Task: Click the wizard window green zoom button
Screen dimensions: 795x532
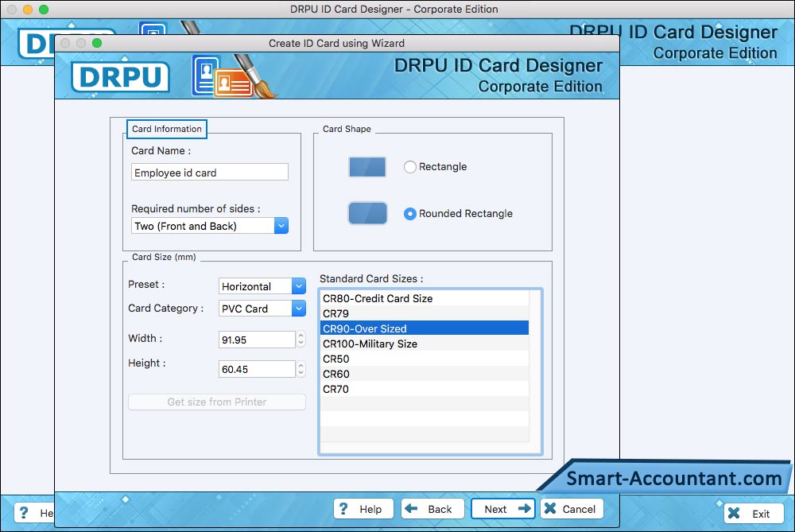Action: pos(97,43)
